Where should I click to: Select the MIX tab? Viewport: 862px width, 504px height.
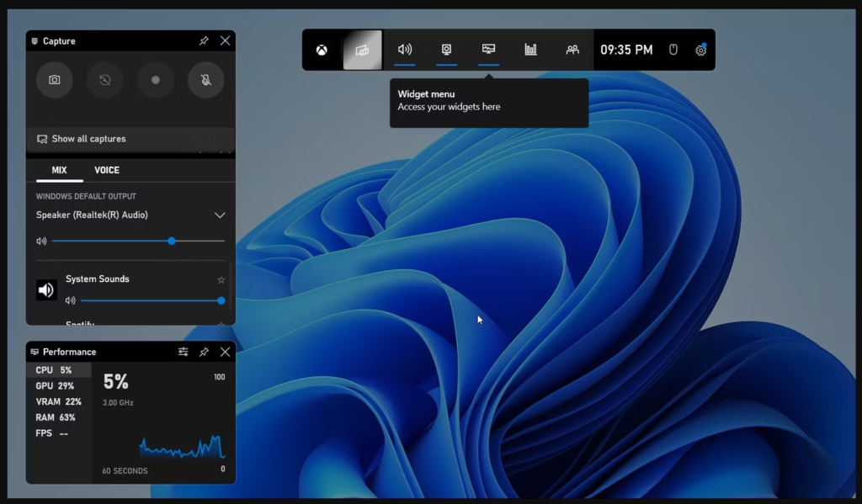[x=57, y=170]
